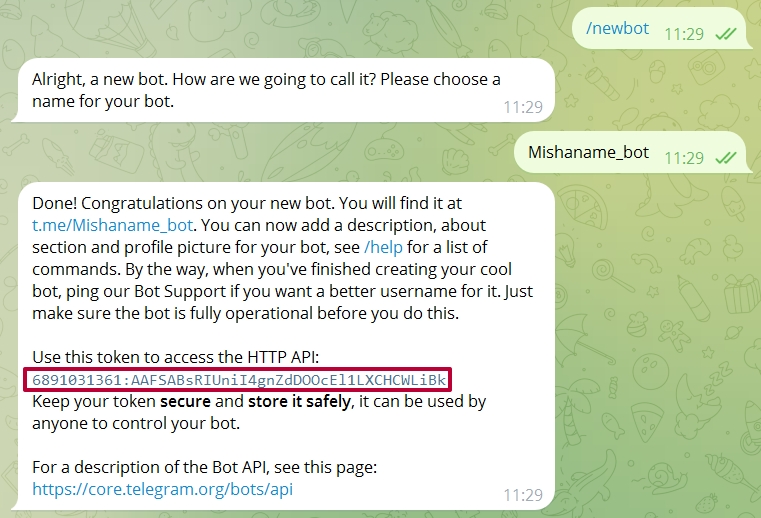Click 'For a description of the Bot API' text

[204, 467]
